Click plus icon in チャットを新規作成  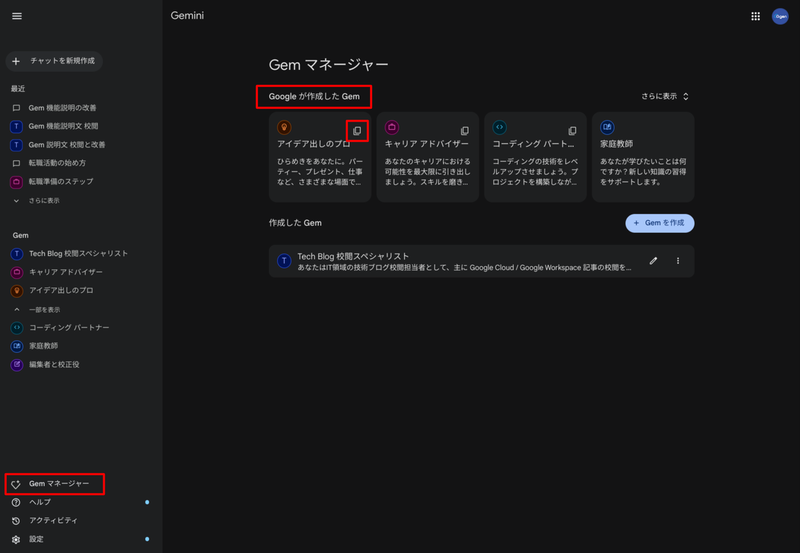16,61
